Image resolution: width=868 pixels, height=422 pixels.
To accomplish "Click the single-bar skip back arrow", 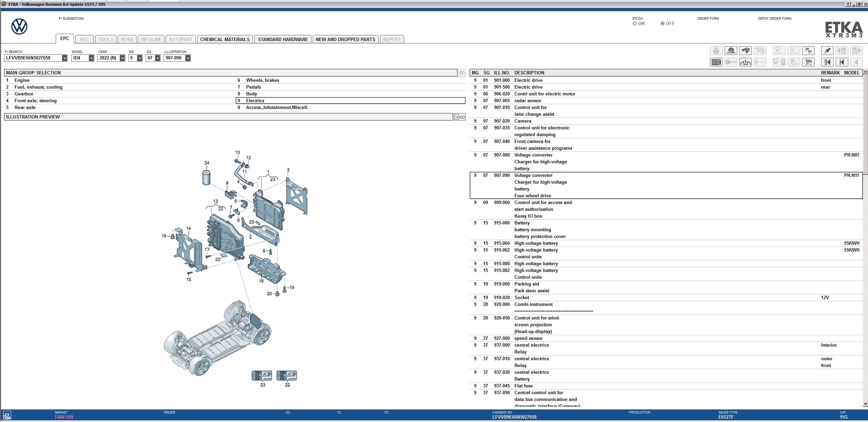I will 842,62.
